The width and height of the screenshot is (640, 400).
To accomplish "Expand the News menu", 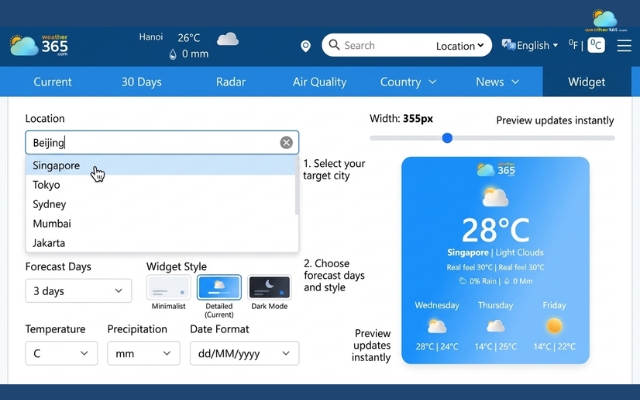I will tap(497, 82).
